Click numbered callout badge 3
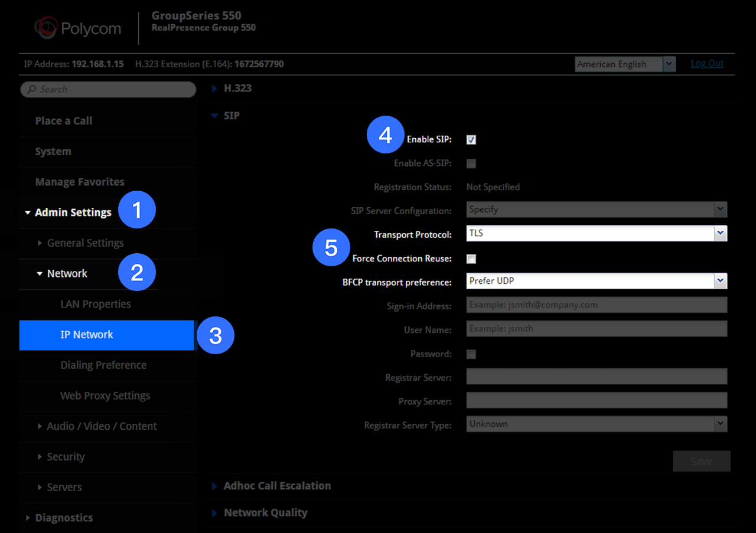This screenshot has height=533, width=756. tap(216, 335)
